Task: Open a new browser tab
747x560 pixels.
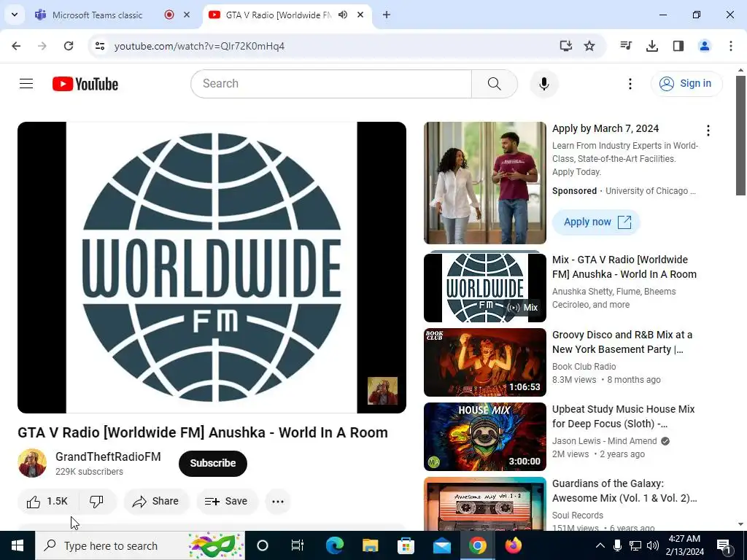Action: 387,15
